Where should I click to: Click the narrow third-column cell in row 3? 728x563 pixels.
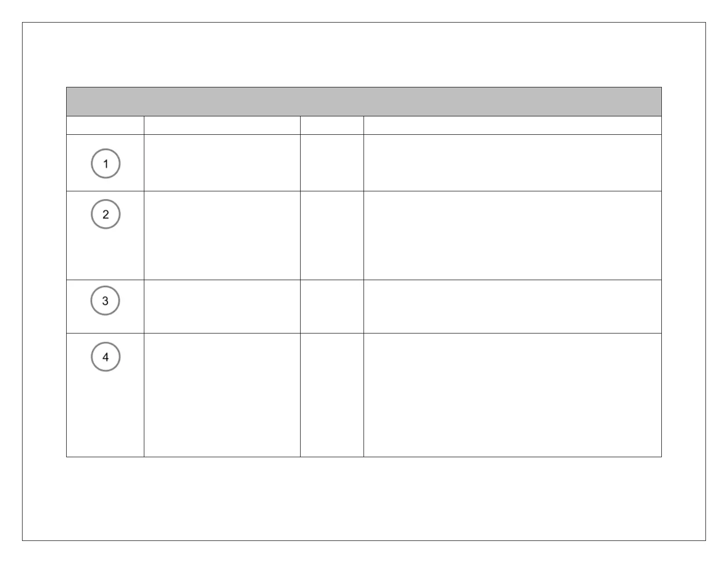[332, 306]
